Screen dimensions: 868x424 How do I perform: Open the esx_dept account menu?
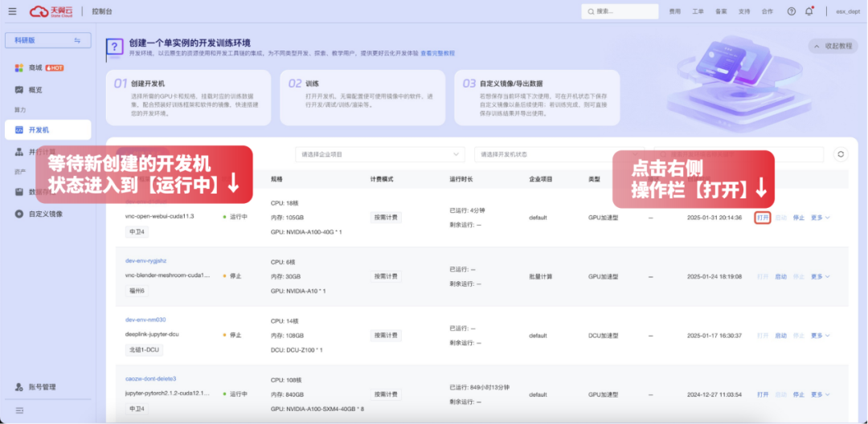848,11
